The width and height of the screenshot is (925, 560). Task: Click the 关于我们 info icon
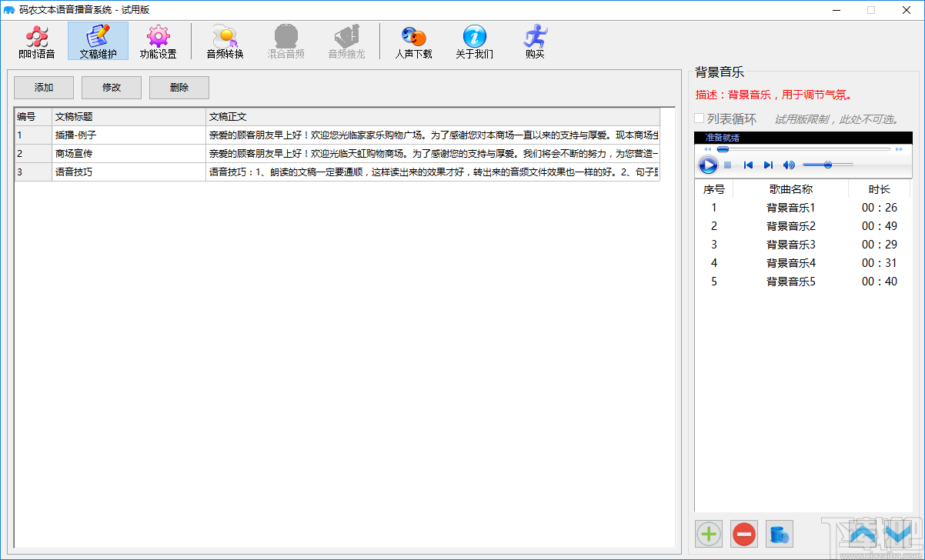tap(474, 41)
